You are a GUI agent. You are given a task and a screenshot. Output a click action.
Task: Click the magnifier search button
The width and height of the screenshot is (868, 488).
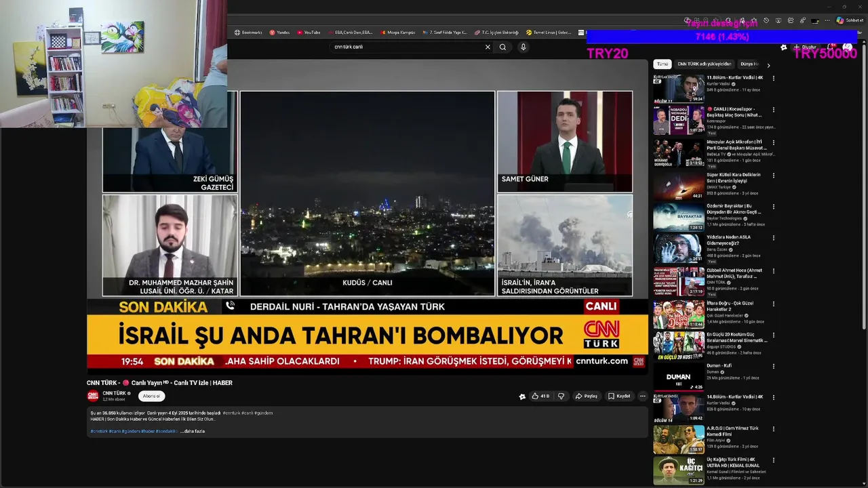click(x=502, y=47)
